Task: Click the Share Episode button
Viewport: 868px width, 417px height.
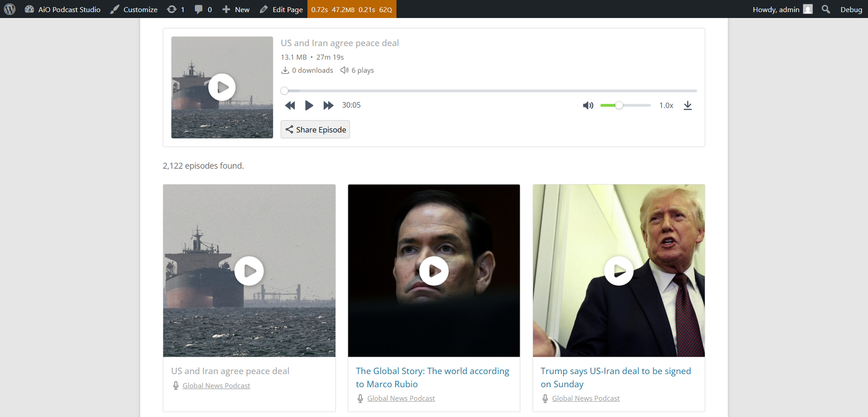Action: pyautogui.click(x=315, y=129)
